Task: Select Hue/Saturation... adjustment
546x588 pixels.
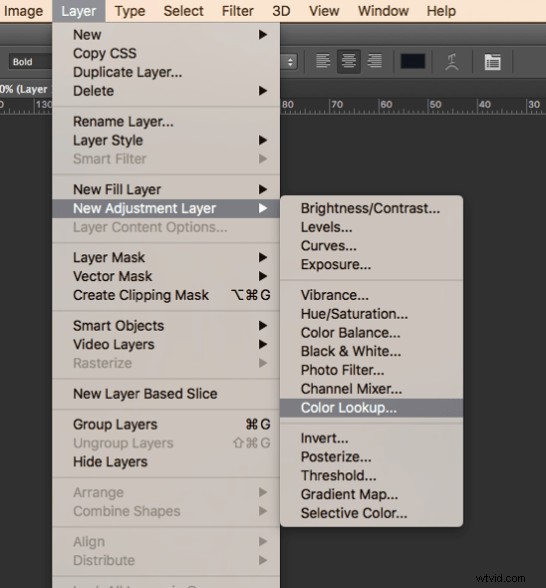Action: (x=372, y=314)
